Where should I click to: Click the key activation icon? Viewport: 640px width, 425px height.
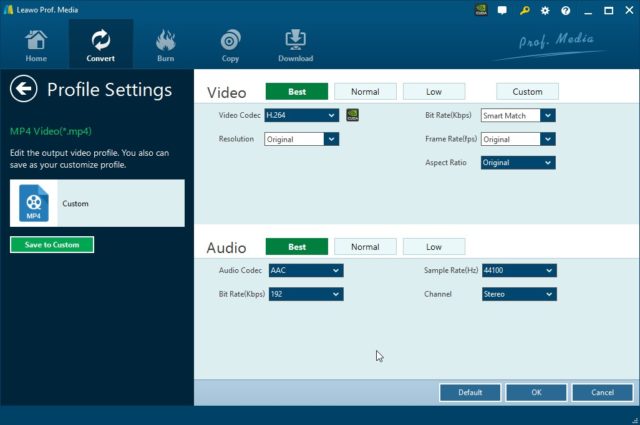tap(524, 10)
